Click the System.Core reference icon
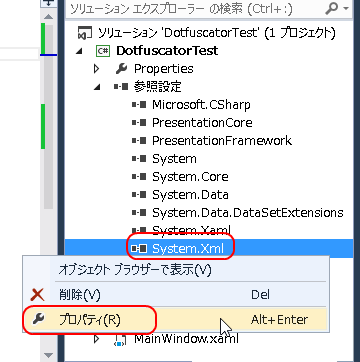360x362 pixels. point(139,177)
